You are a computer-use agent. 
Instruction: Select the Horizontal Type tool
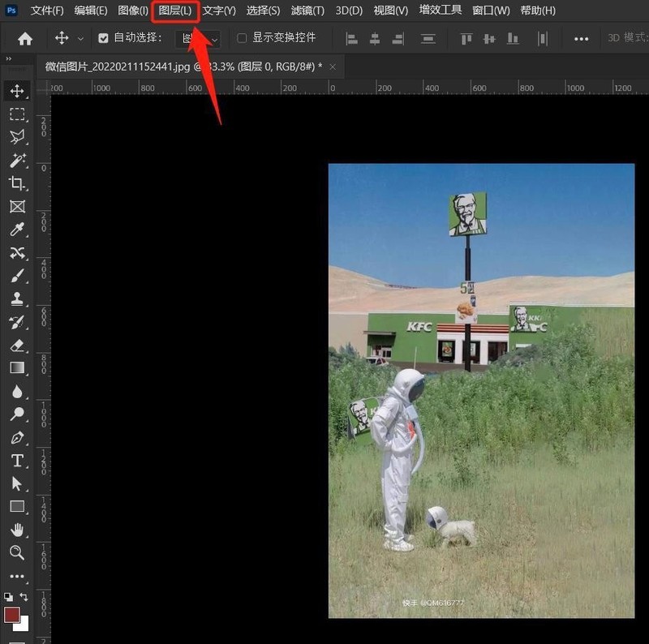(x=17, y=460)
